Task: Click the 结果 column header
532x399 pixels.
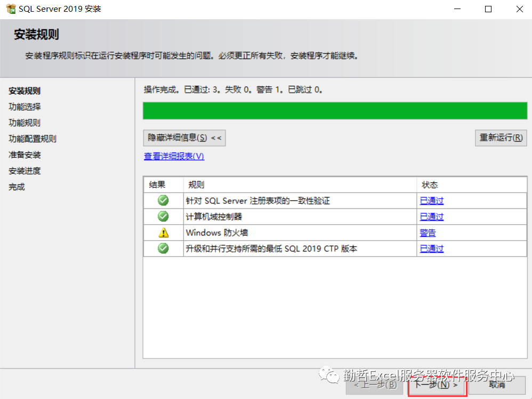Action: (x=164, y=185)
